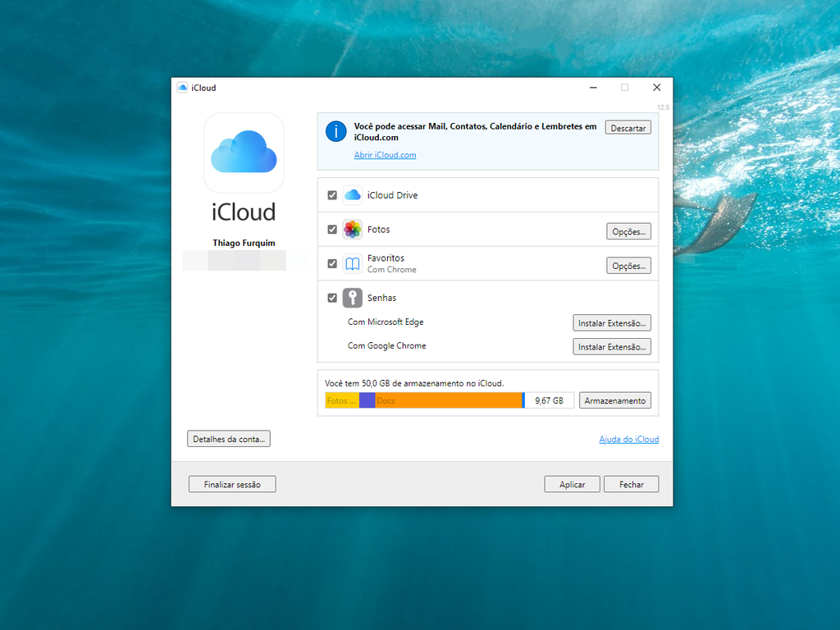Screen dimensions: 840x630
Task: Click the 9,67 GB free space value
Action: (549, 400)
